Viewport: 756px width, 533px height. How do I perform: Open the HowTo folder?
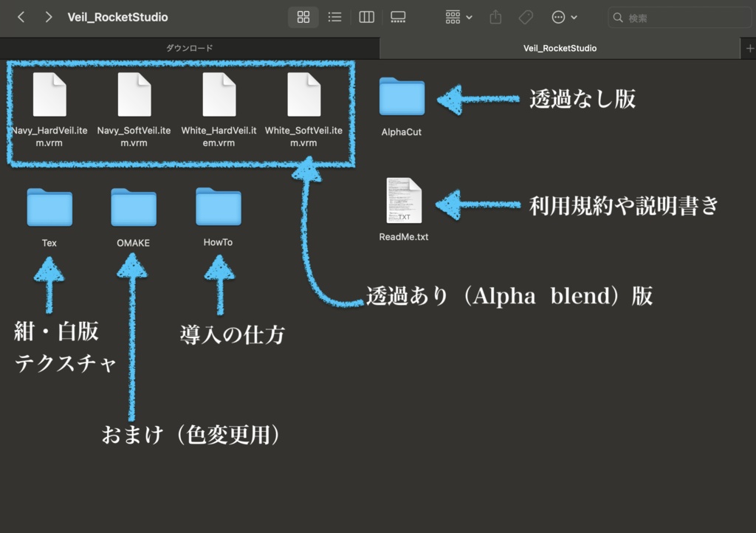point(218,209)
